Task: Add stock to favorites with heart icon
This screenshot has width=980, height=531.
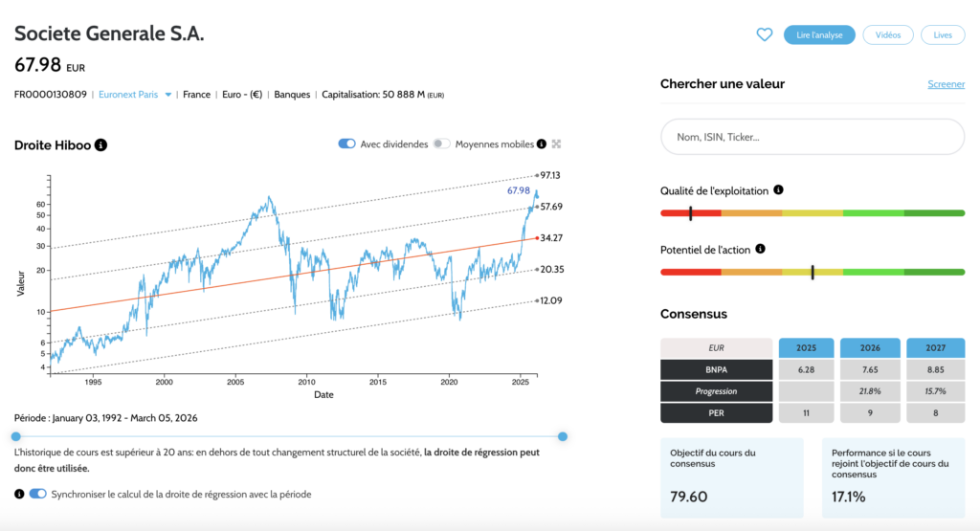Action: tap(764, 35)
